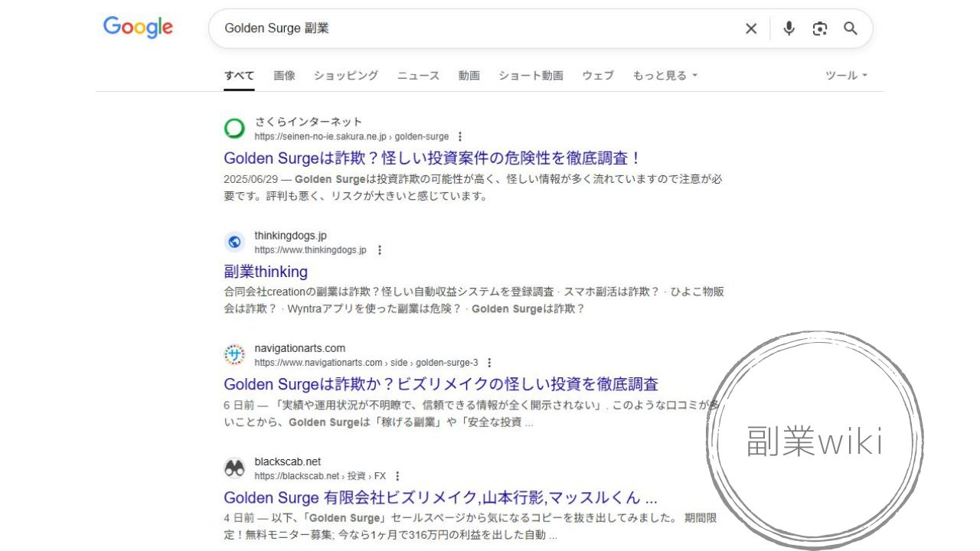Open the ビズリメイクの怪しい投資を徹底調査 result
Viewport: 980px width, 551px height.
pos(441,384)
